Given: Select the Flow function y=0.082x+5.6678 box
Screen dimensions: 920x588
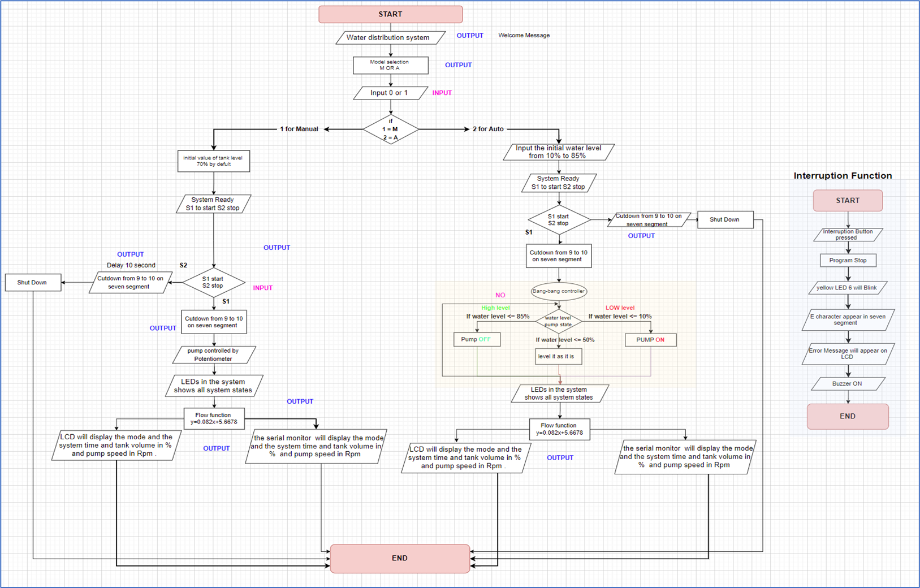Looking at the screenshot, I should click(214, 418).
